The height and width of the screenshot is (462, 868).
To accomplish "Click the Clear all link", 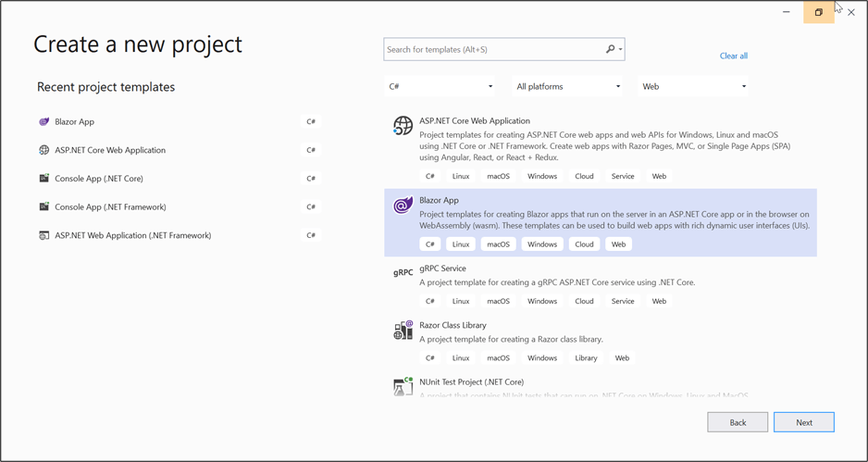I will point(733,56).
